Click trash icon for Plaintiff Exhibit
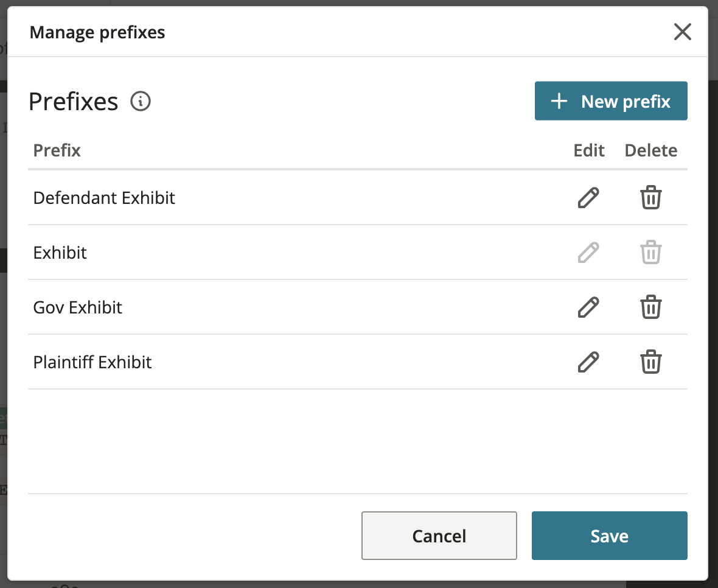Screen dimensions: 718x588 pos(650,362)
